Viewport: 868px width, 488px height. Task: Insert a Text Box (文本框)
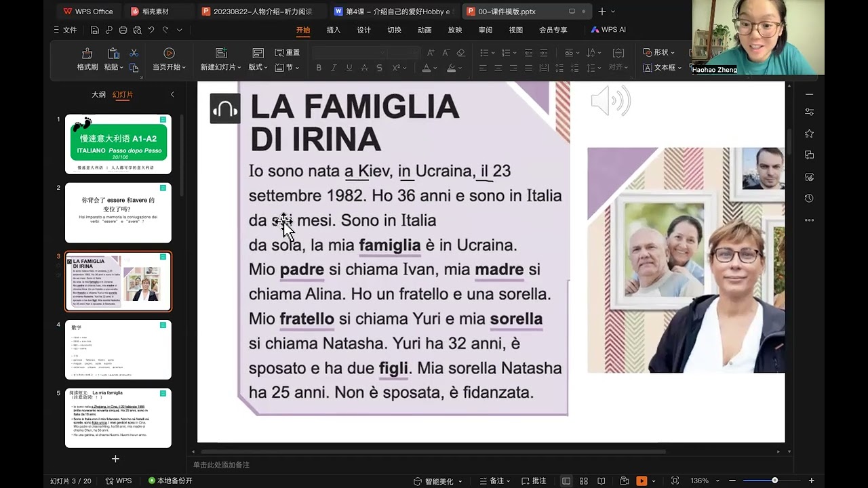(662, 68)
